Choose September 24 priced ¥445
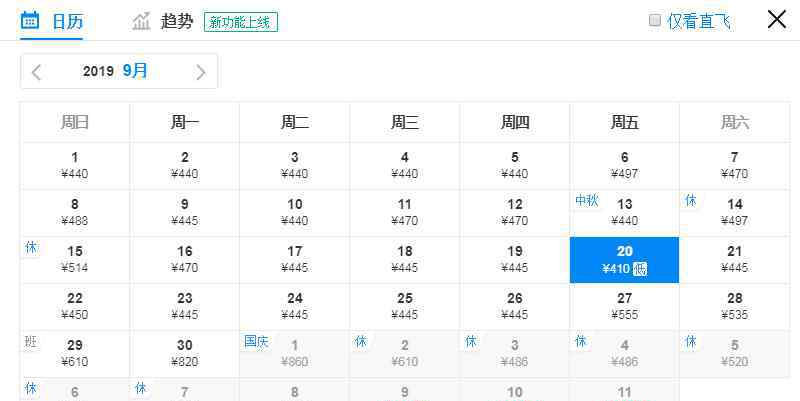This screenshot has width=800, height=401. (294, 307)
